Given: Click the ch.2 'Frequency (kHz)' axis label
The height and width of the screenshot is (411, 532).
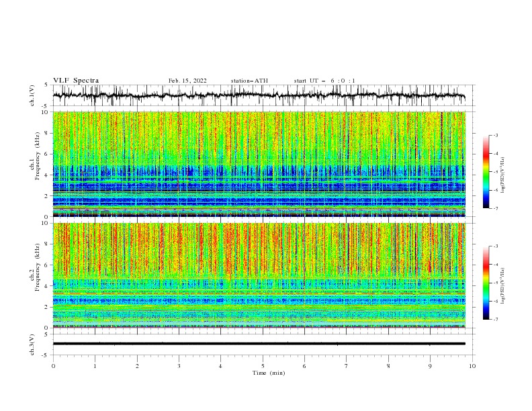Looking at the screenshot, I should [38, 267].
